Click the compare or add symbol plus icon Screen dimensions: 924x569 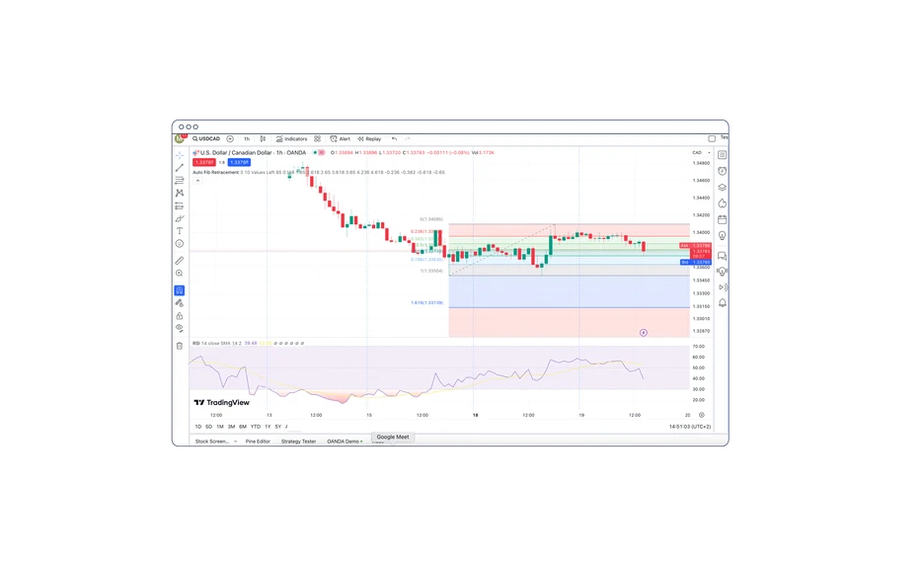pyautogui.click(x=230, y=139)
